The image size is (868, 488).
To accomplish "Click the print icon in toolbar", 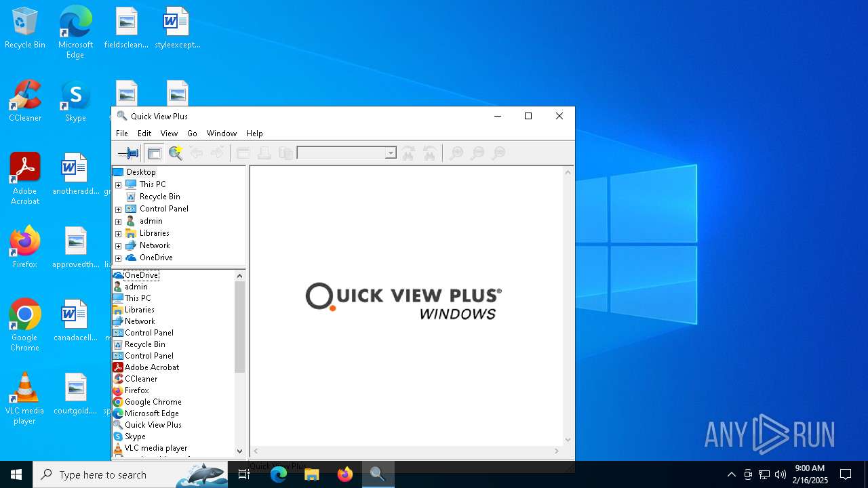I will (264, 153).
